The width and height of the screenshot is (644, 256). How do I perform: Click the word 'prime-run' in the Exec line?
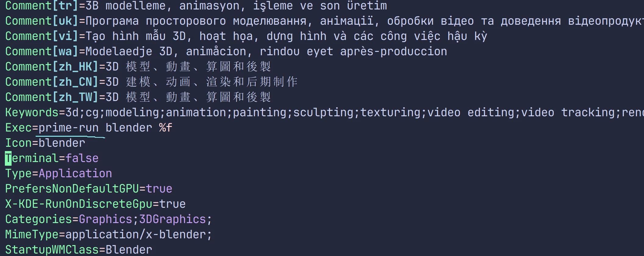coord(69,128)
